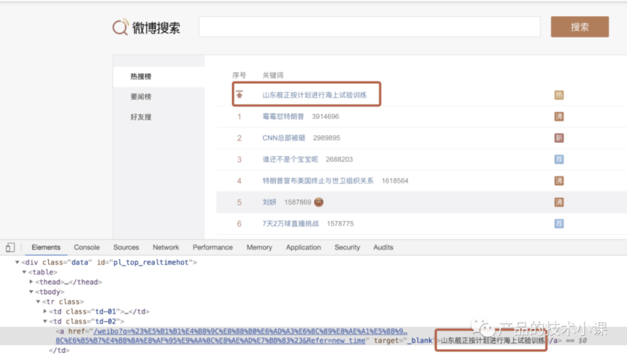Open the 刘妍 topic link
This screenshot has width=627, height=364.
pos(269,203)
